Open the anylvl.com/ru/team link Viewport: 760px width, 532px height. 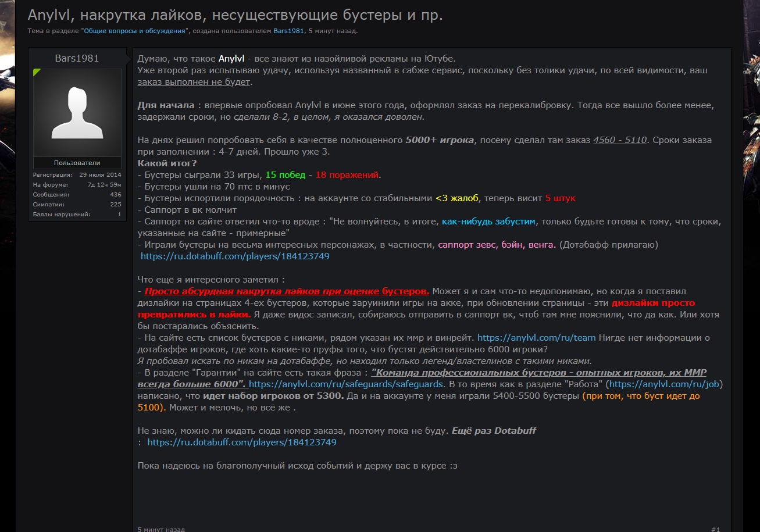point(537,337)
